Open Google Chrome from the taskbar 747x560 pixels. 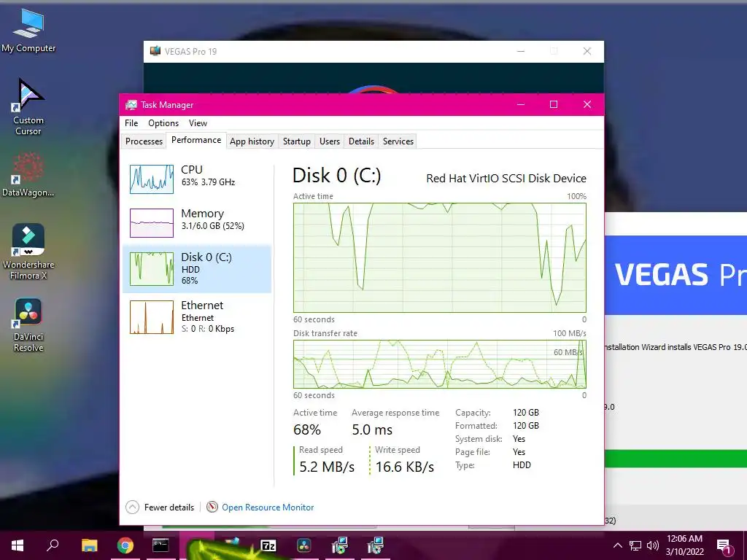[125, 545]
